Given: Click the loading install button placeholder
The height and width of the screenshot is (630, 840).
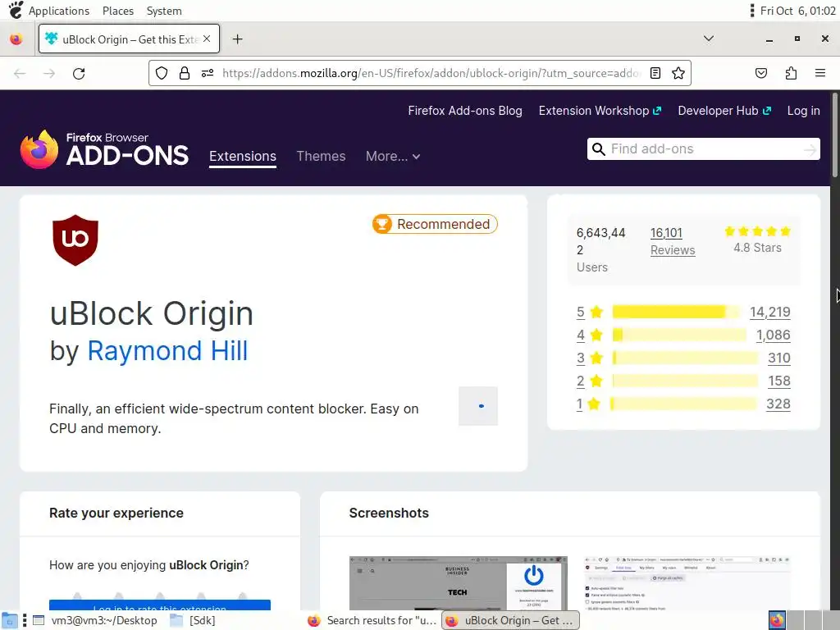Looking at the screenshot, I should (478, 406).
